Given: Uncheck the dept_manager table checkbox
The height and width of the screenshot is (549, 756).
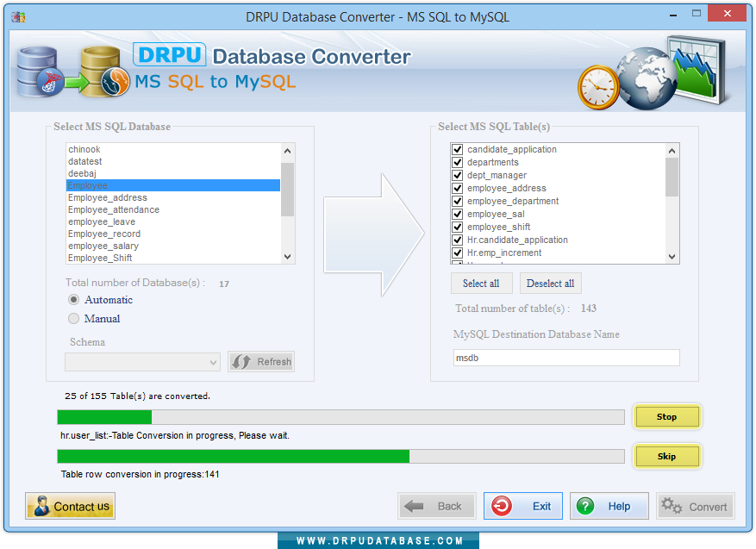Looking at the screenshot, I should tap(458, 175).
